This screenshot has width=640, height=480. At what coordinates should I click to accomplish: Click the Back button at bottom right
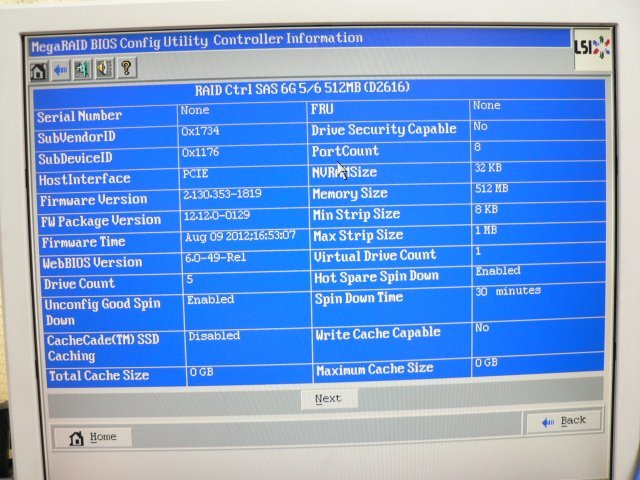pos(564,421)
